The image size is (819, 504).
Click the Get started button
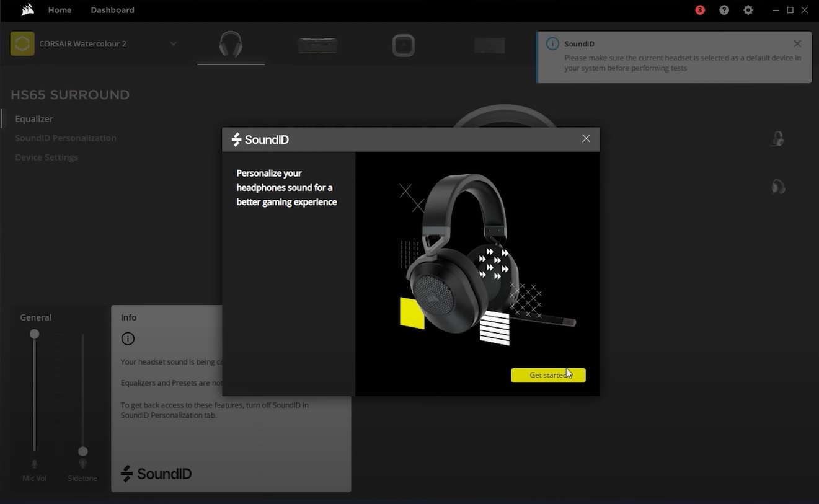pyautogui.click(x=548, y=375)
